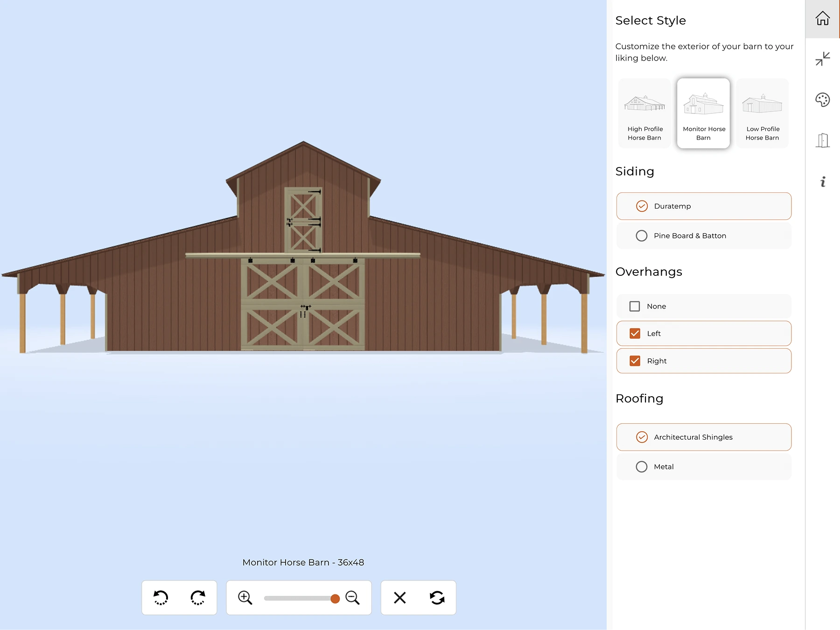Click the refresh view icon
Image resolution: width=840 pixels, height=630 pixels.
[437, 598]
